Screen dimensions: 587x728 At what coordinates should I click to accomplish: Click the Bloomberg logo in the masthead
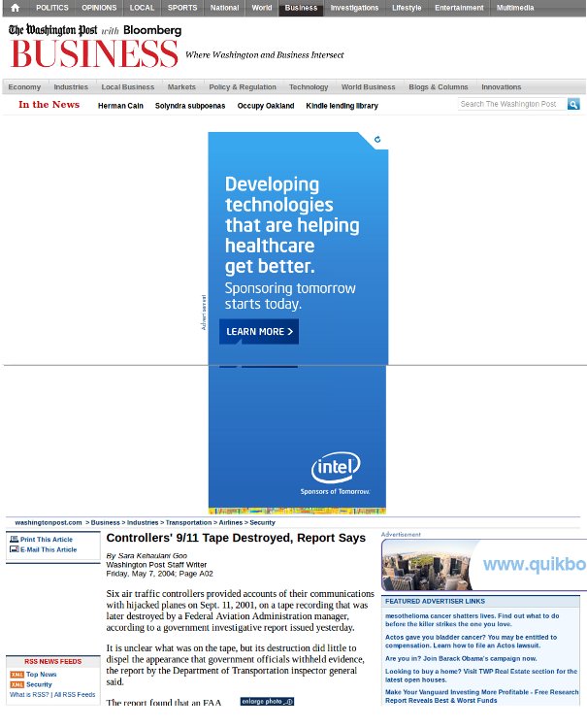click(x=152, y=30)
